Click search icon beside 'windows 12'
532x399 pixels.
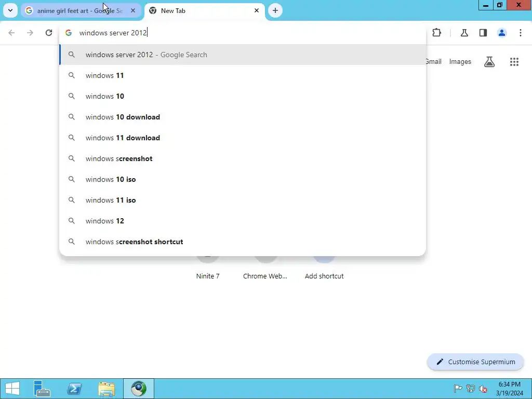[71, 221]
